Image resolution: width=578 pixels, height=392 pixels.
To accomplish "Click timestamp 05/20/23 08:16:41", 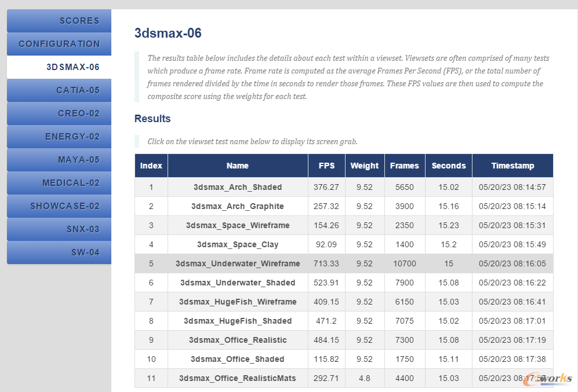I will click(x=512, y=302).
